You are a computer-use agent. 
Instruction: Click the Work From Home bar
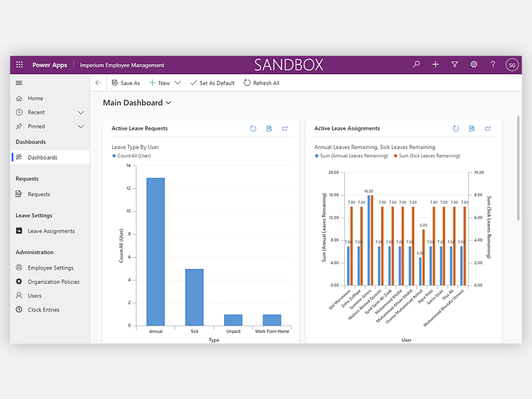pos(272,320)
